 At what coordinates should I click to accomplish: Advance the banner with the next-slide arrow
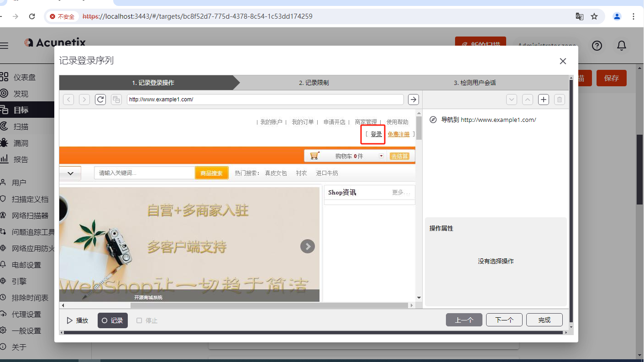(x=308, y=247)
